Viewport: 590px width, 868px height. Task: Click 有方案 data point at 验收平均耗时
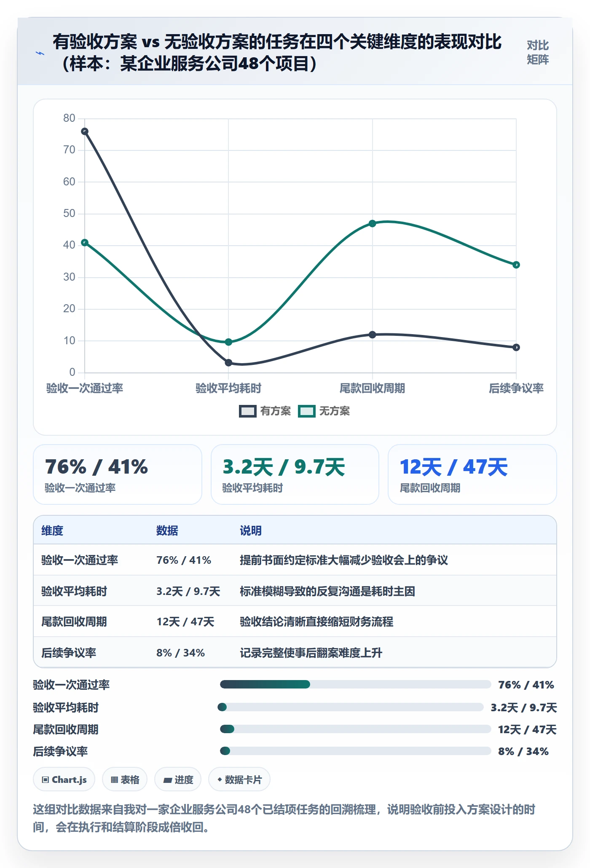click(x=228, y=362)
